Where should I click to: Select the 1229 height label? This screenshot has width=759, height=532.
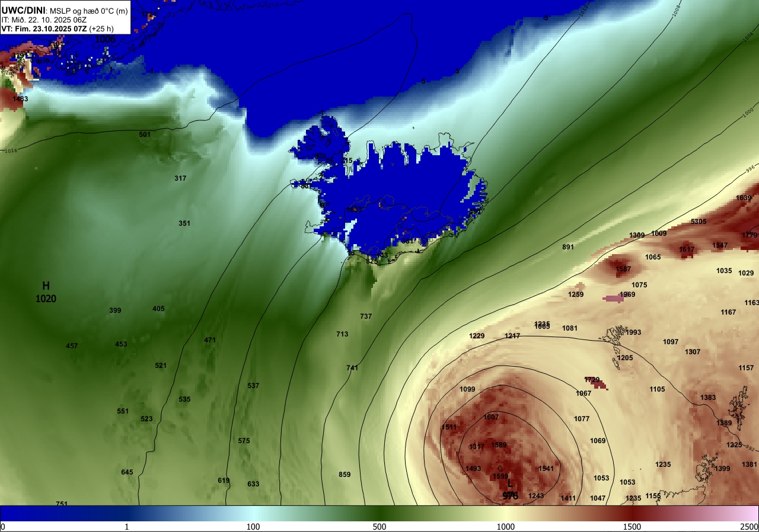pos(477,336)
